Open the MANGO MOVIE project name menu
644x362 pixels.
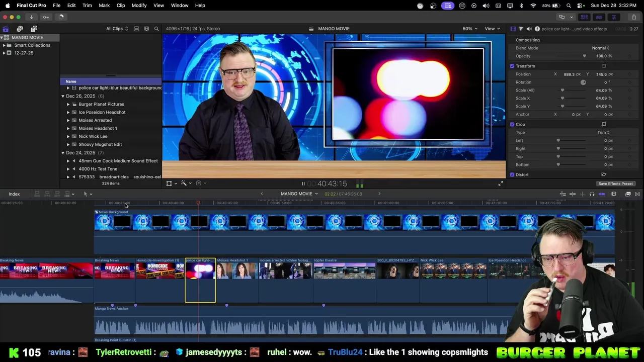[299, 194]
